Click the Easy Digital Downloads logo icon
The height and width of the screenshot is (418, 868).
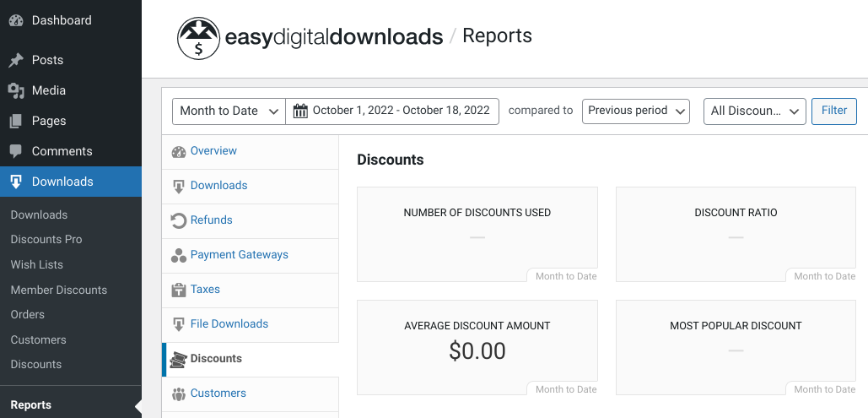(198, 38)
